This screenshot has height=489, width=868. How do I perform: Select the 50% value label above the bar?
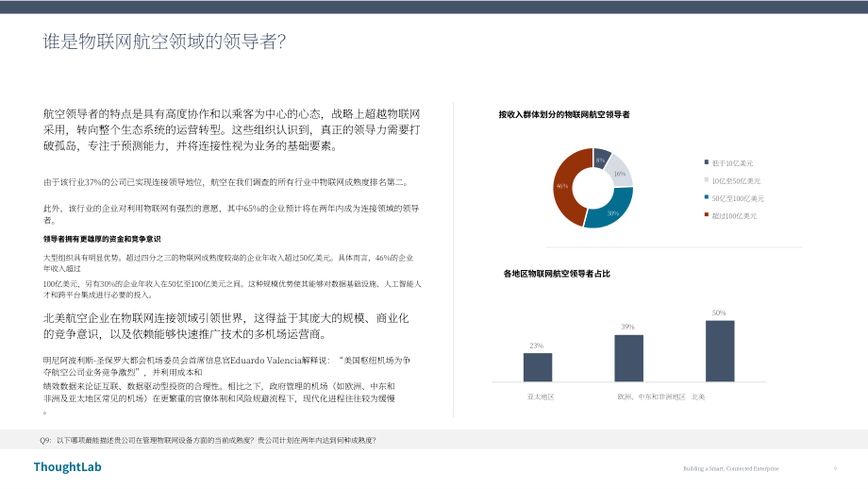719,312
